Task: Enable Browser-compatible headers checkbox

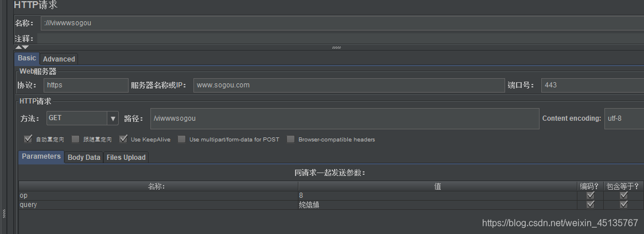Action: tap(291, 139)
